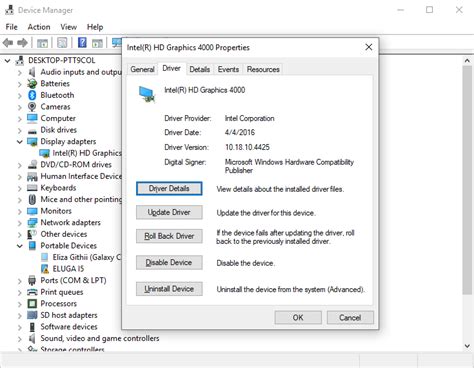Image resolution: width=474 pixels, height=368 pixels.
Task: Expand the Sound, video and game controllers arrow
Action: click(x=20, y=339)
